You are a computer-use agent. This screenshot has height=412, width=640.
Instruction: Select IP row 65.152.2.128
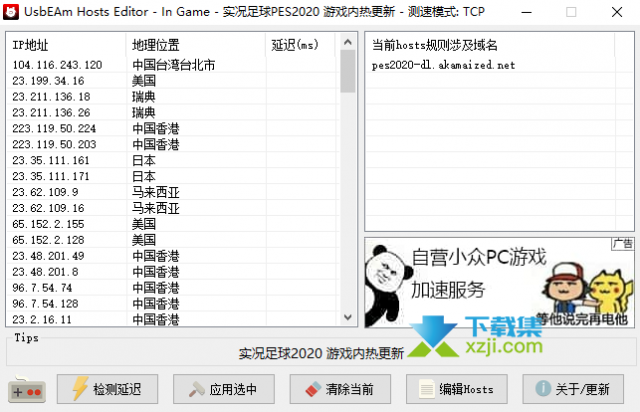(173, 240)
